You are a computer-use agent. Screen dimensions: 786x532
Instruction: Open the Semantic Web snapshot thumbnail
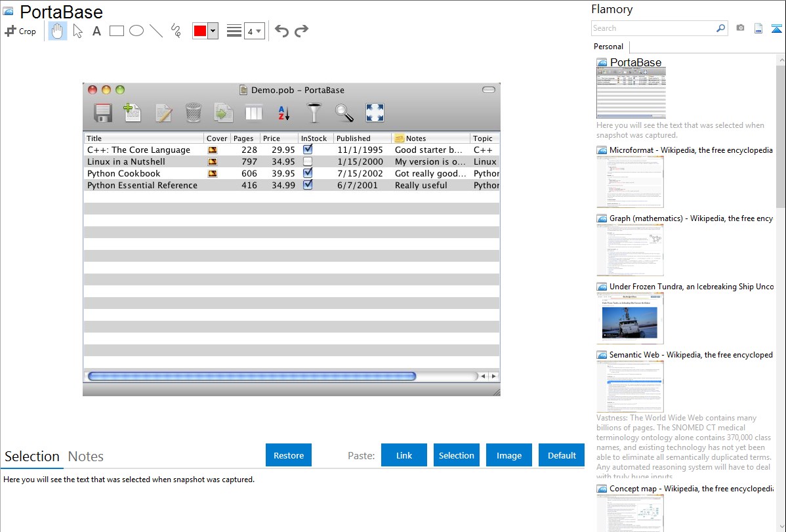630,386
